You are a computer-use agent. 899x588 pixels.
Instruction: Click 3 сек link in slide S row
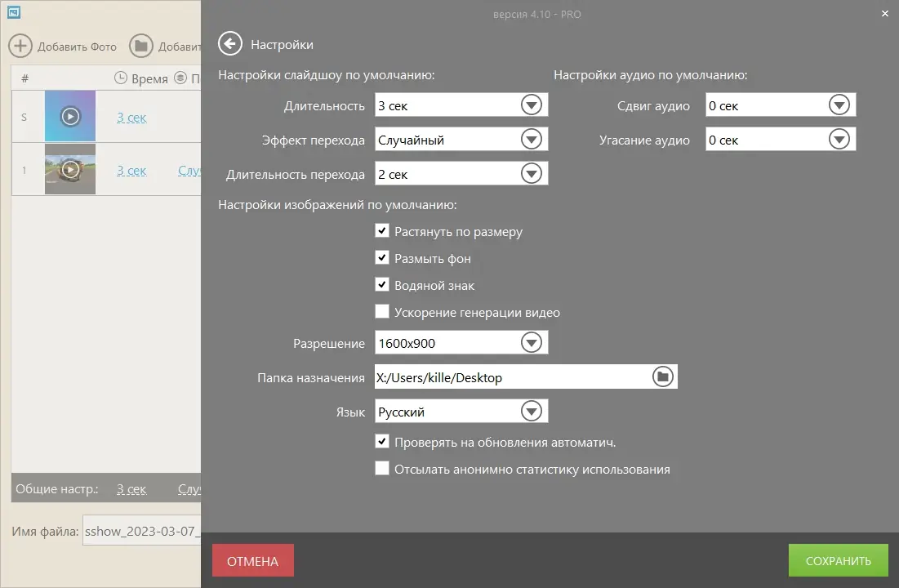click(131, 118)
